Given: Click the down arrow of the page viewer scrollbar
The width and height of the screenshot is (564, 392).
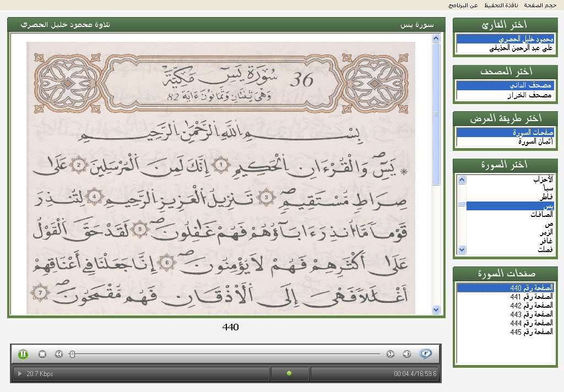Looking at the screenshot, I should [x=436, y=309].
